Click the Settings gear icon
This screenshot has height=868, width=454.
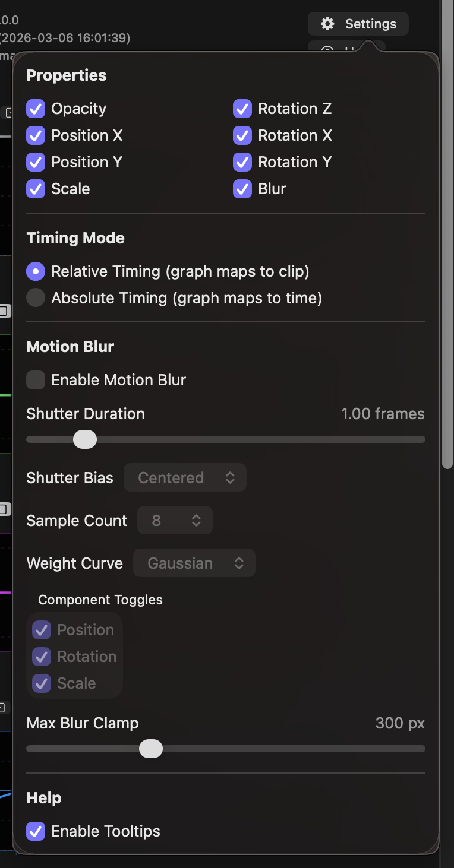point(327,24)
